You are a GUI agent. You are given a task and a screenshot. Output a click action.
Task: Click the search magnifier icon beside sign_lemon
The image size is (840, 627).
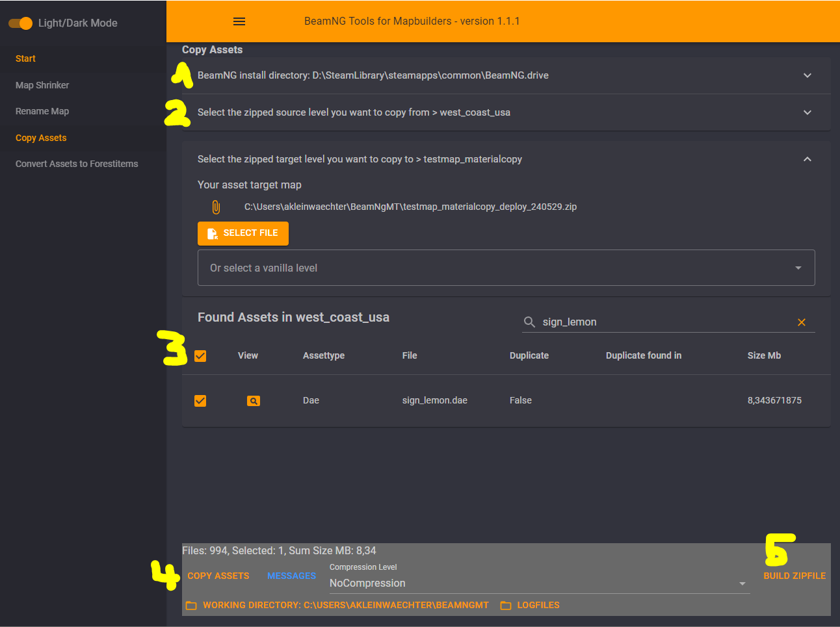coord(529,322)
